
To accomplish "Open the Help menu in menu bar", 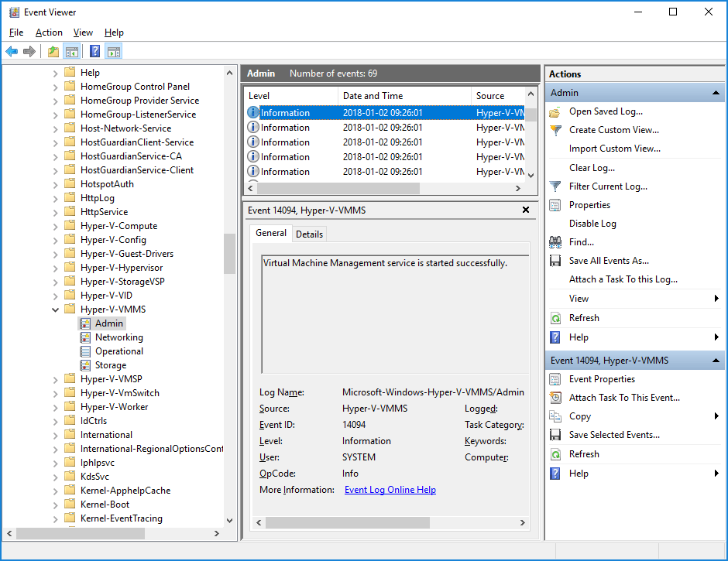I will [114, 32].
